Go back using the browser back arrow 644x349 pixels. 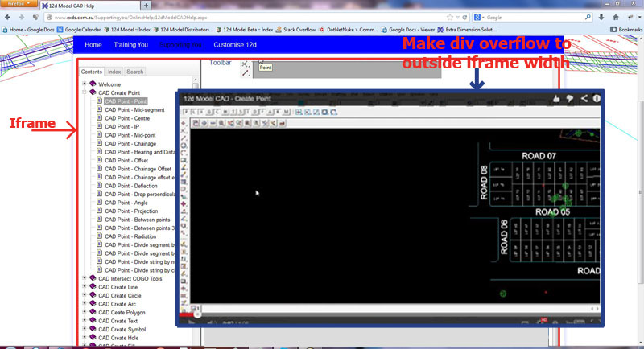click(7, 17)
